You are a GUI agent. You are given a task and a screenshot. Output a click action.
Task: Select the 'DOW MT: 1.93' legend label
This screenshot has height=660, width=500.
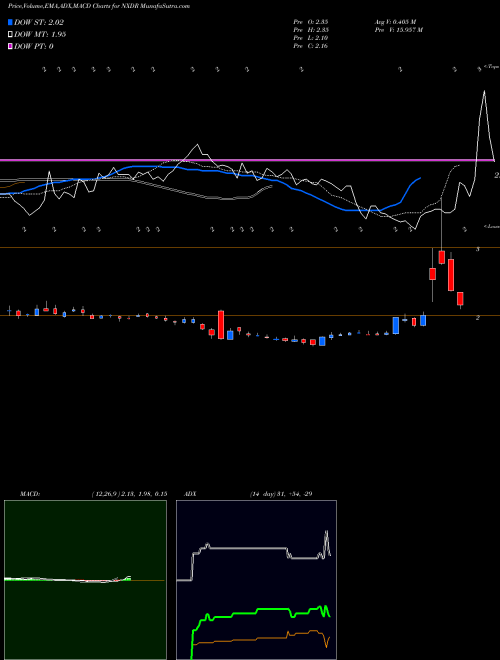click(40, 35)
